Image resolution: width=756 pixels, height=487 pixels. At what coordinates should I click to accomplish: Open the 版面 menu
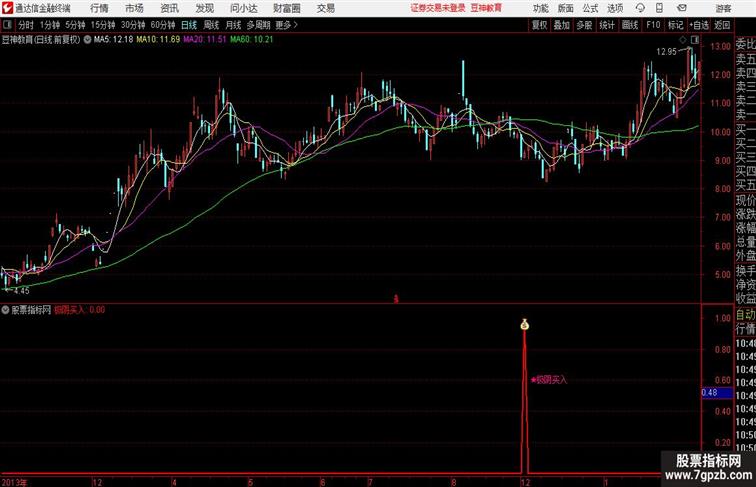tap(566, 8)
